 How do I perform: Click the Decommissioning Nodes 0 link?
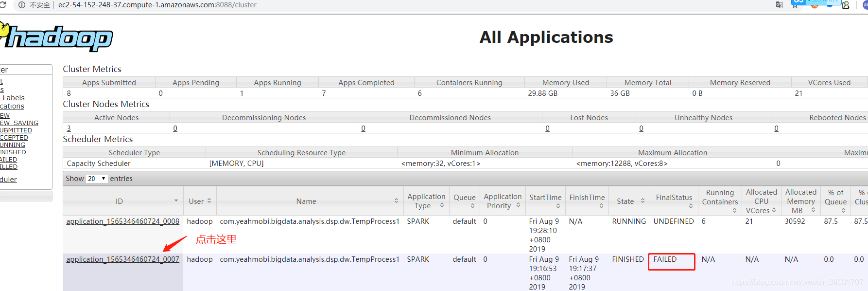(x=175, y=128)
